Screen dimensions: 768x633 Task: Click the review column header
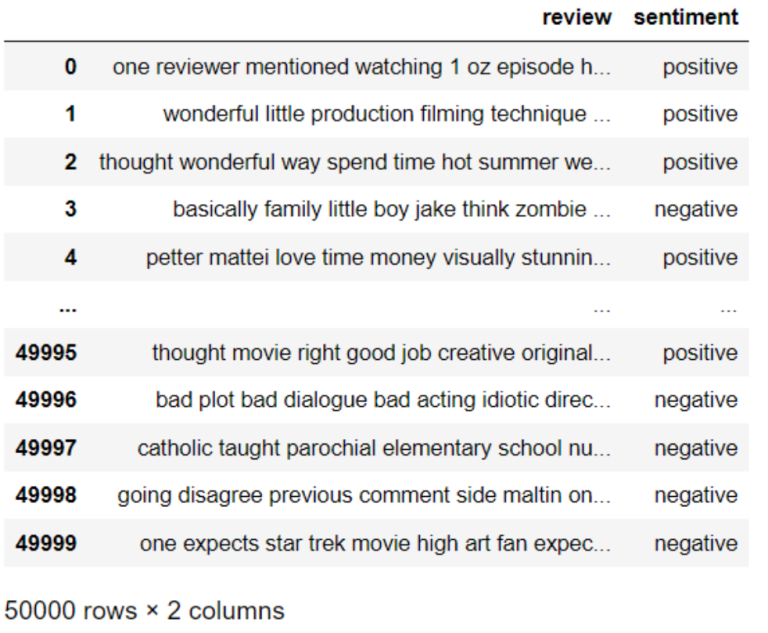[576, 18]
